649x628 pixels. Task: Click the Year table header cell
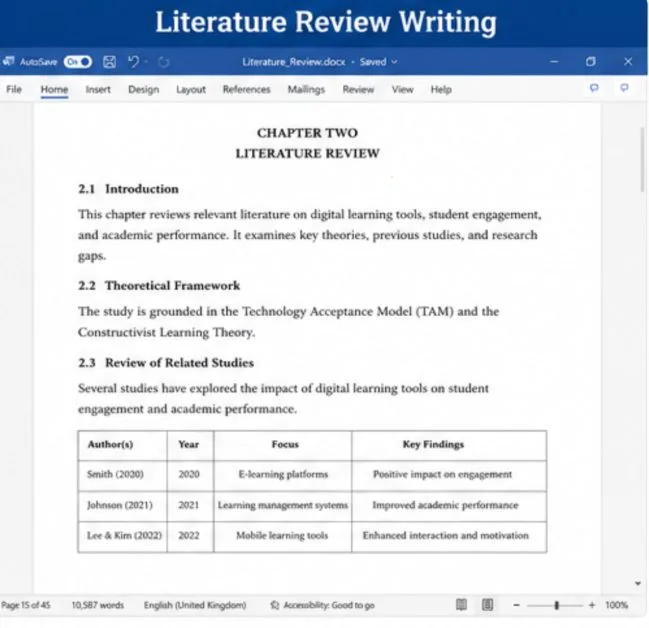tap(190, 445)
